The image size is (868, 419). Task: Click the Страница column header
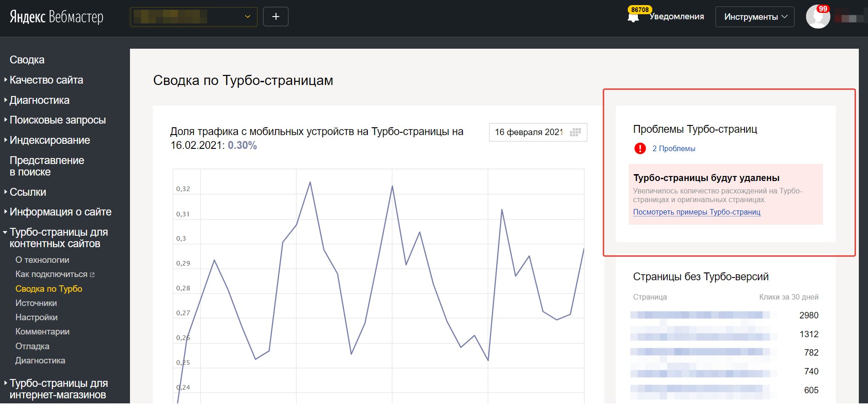click(650, 297)
